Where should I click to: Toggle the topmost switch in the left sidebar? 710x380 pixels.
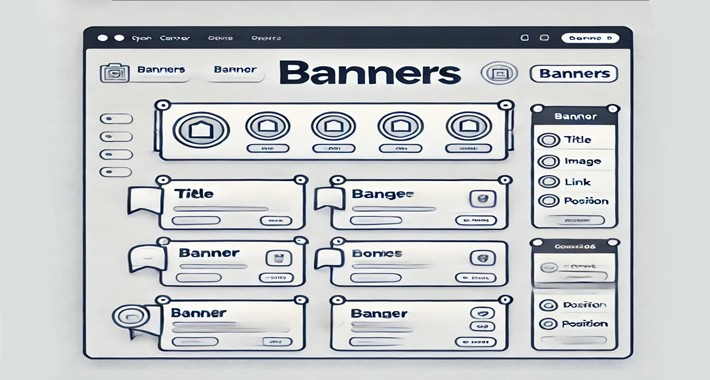pos(116,119)
